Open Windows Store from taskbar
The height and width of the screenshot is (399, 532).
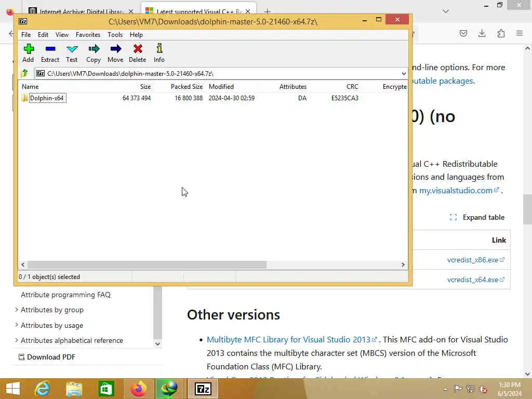coord(106,389)
